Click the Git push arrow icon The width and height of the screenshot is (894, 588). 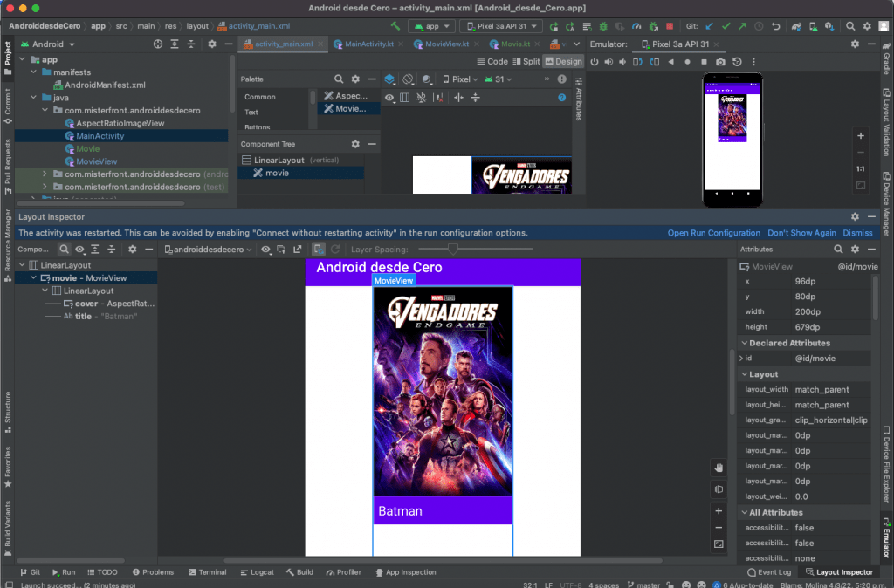point(742,26)
